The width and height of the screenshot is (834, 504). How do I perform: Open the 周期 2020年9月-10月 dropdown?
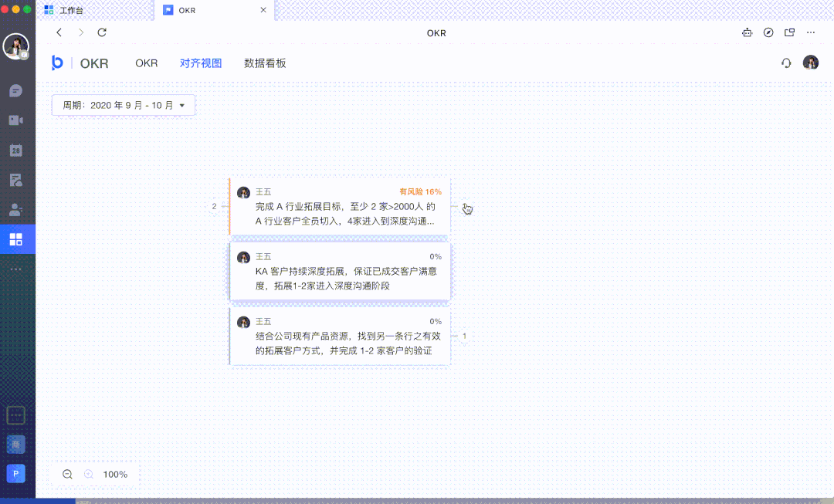point(124,105)
